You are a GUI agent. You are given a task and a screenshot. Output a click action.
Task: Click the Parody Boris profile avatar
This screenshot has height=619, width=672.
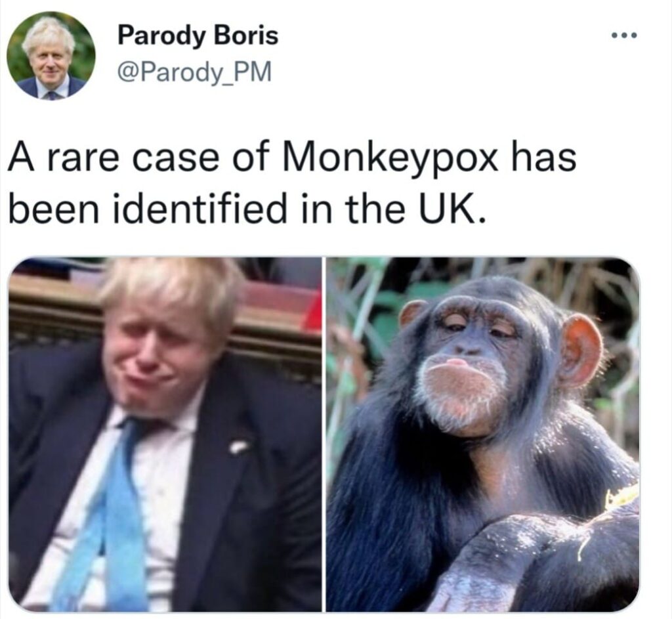click(51, 56)
